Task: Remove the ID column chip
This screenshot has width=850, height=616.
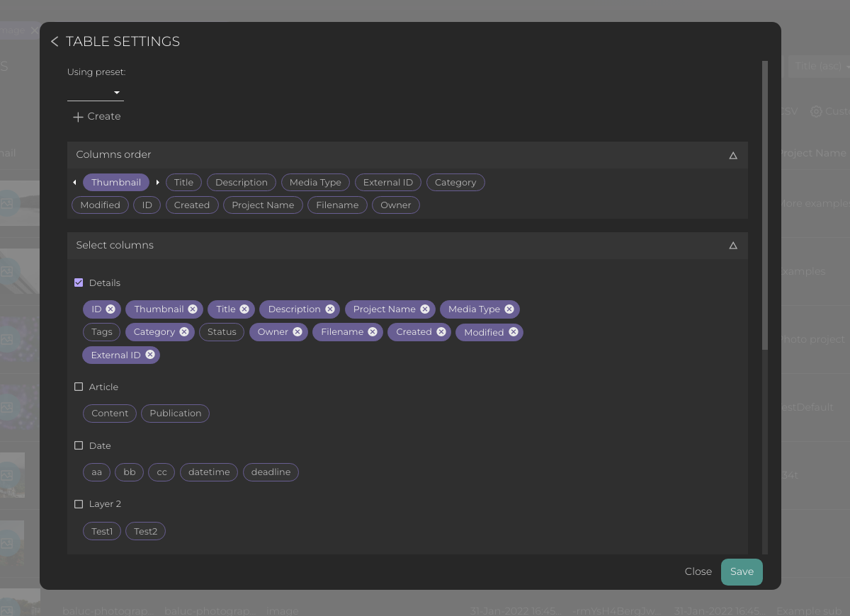Action: click(x=110, y=309)
